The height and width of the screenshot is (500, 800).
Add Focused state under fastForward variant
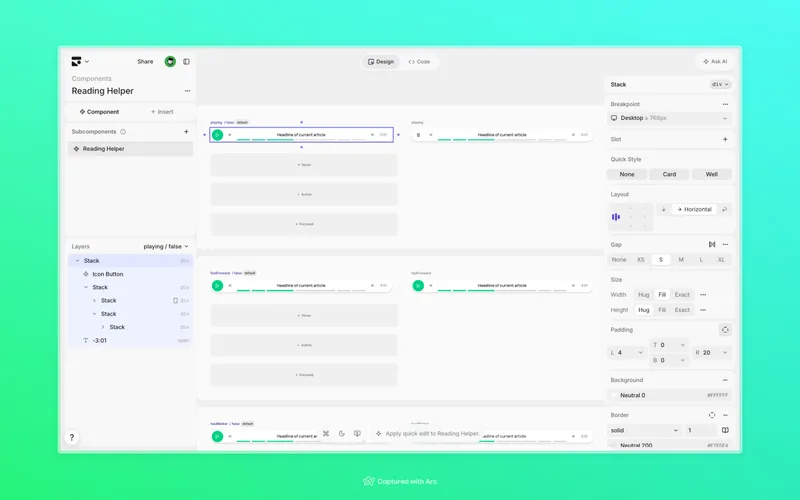(304, 375)
